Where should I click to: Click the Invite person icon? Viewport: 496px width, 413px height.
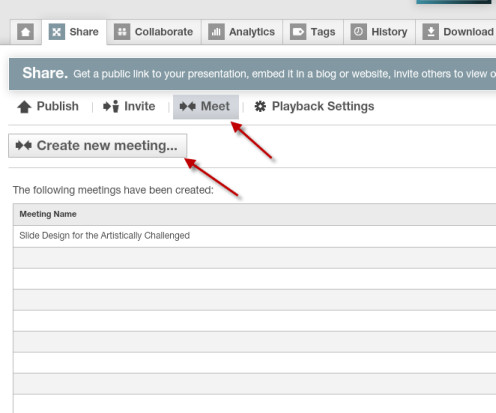[111, 107]
